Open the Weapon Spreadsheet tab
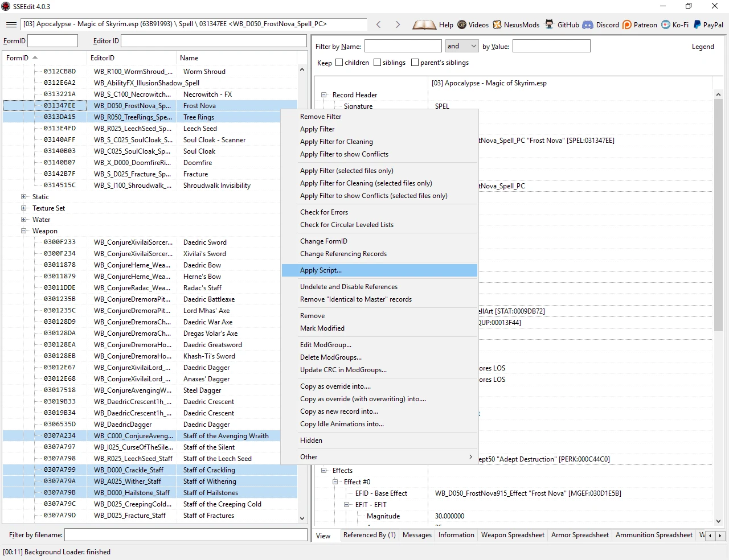 pyautogui.click(x=513, y=535)
